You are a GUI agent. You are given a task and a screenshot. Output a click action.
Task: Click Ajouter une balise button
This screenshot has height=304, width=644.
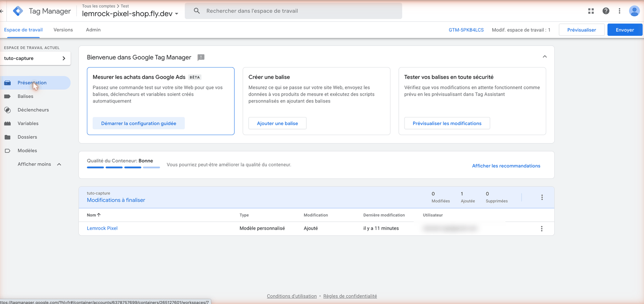277,123
